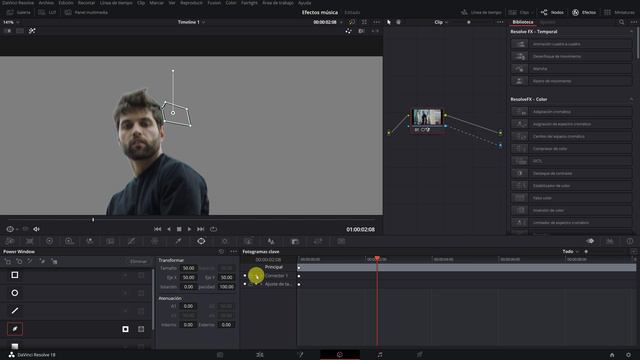The height and width of the screenshot is (360, 640).
Task: Click the Tamaño value field
Action: (189, 268)
